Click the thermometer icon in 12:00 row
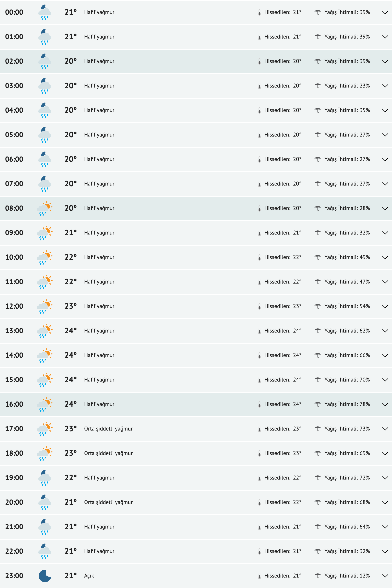The height and width of the screenshot is (588, 392). [x=259, y=306]
